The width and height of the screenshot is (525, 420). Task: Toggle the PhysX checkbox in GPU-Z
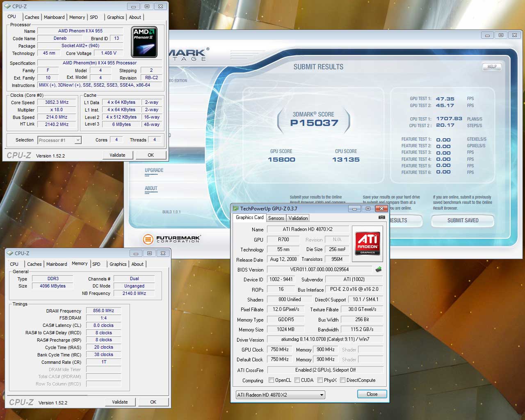[x=320, y=380]
